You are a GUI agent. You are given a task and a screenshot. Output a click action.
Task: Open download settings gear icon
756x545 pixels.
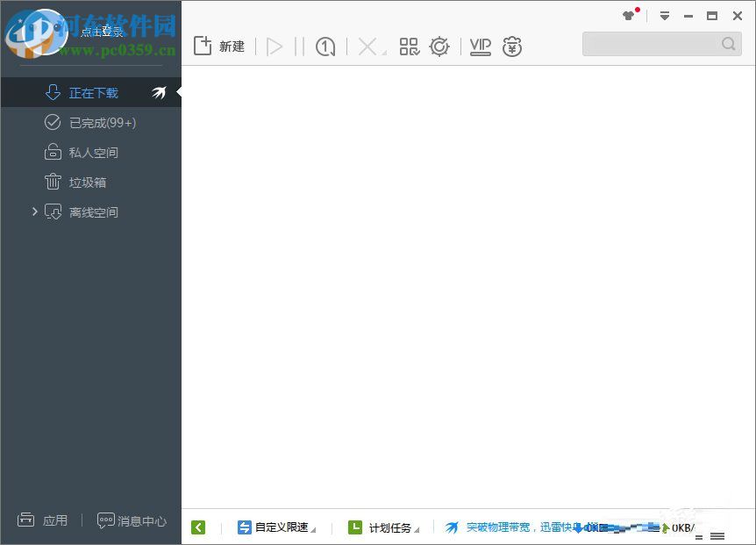[439, 46]
